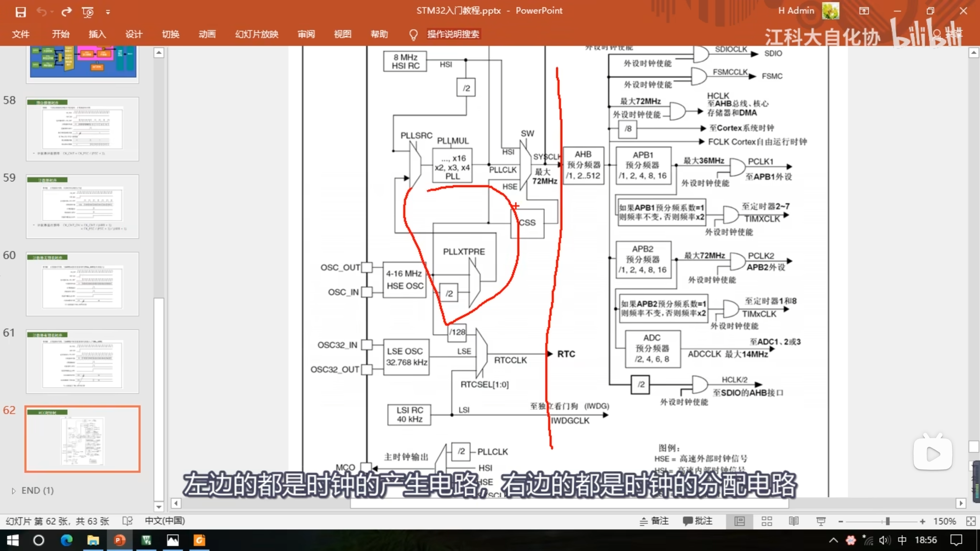Switch to Slide Sorter view icon
The height and width of the screenshot is (551, 980).
click(766, 521)
